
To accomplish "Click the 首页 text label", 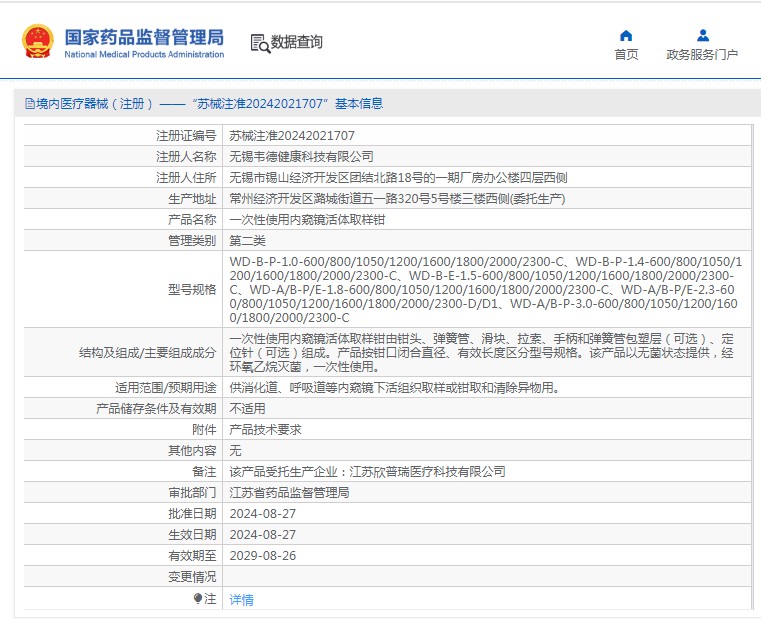I will click(x=627, y=54).
